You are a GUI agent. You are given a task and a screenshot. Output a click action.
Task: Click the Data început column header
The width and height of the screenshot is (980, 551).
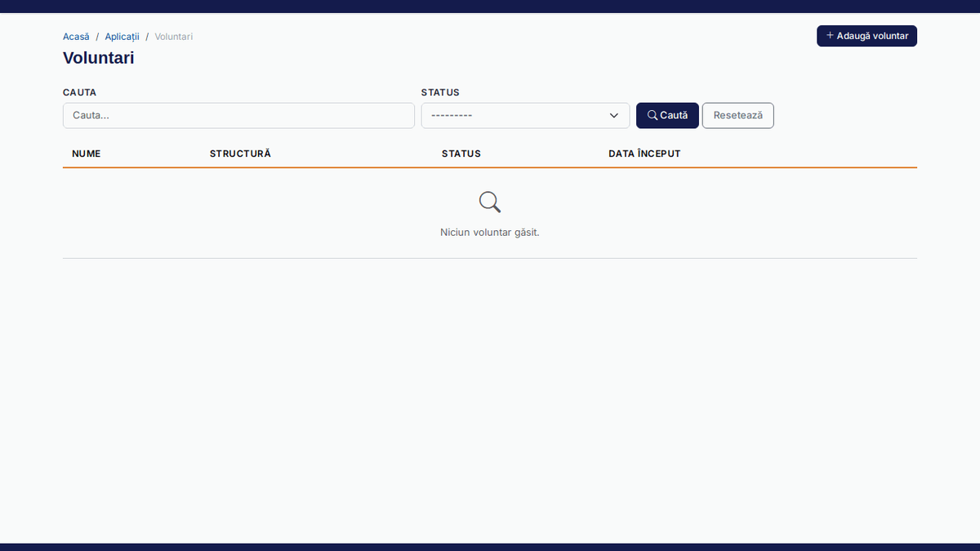point(644,153)
